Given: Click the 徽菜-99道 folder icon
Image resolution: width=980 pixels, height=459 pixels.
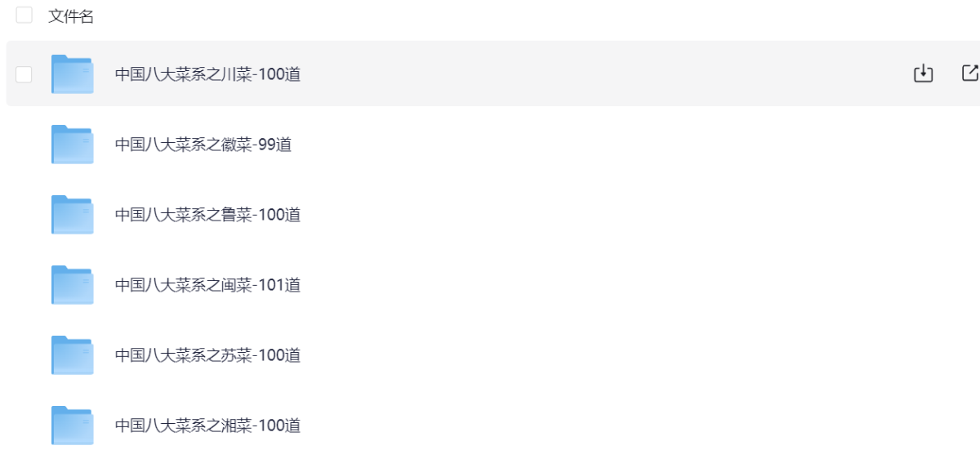Looking at the screenshot, I should (x=72, y=145).
